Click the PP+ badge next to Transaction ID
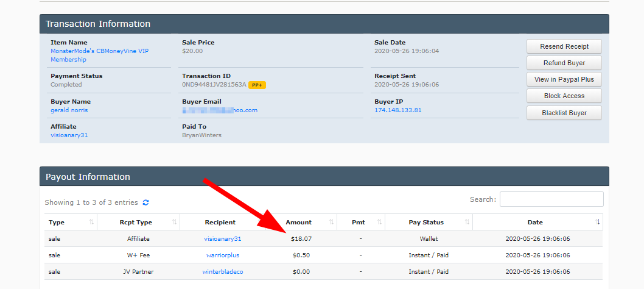The width and height of the screenshot is (644, 289). [x=257, y=85]
